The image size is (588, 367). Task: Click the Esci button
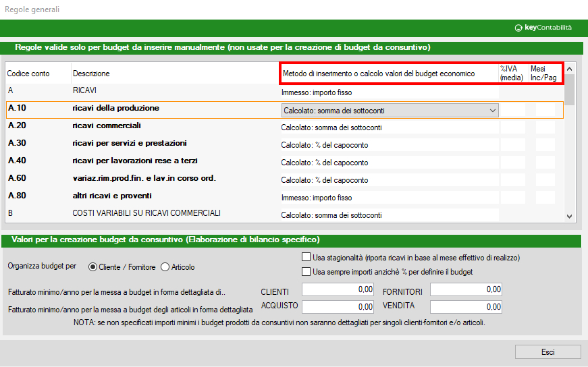[548, 352]
